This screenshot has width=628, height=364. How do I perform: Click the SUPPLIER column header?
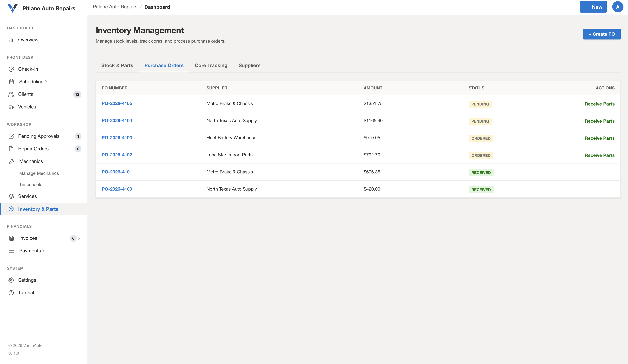[x=217, y=88]
